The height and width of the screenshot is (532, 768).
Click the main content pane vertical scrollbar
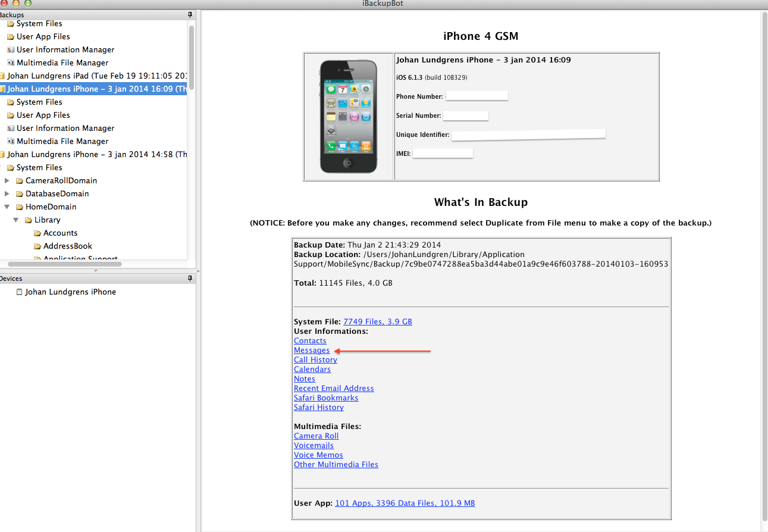(x=764, y=266)
